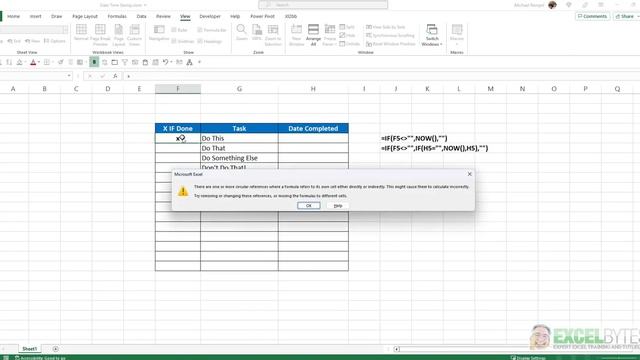Click the filter funnel icon in toolbar
Viewport: 640px width, 360px height.
tap(124, 62)
